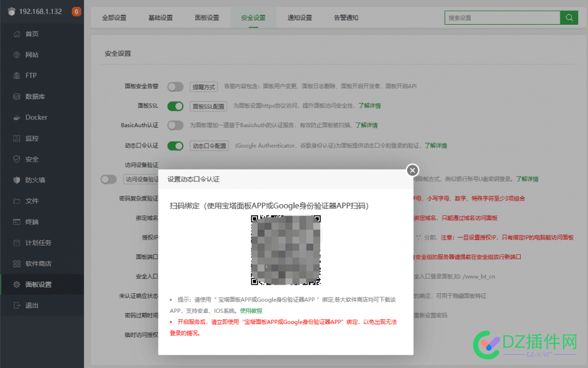The image size is (588, 368).
Task: Disable the 动态口令认证 switch
Action: click(x=175, y=145)
